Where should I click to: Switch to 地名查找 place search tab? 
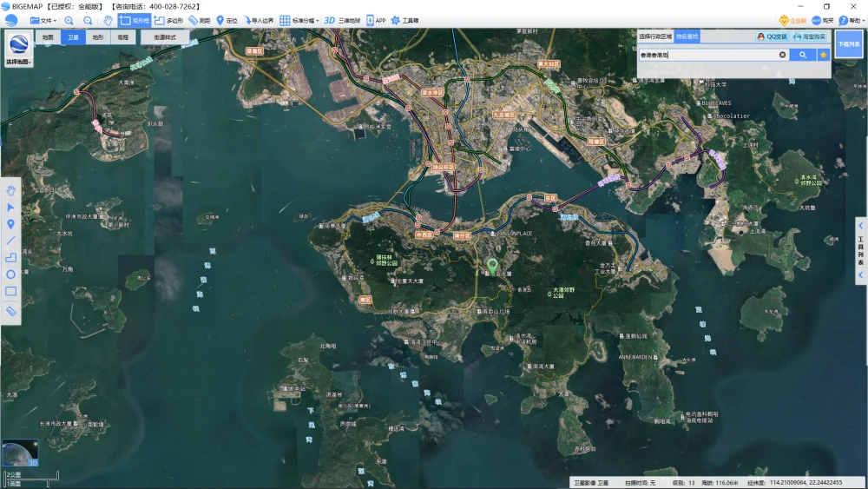[x=687, y=36]
